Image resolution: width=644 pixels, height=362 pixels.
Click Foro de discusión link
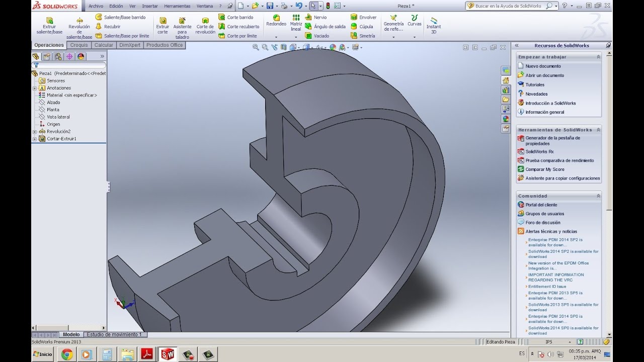pos(543,223)
